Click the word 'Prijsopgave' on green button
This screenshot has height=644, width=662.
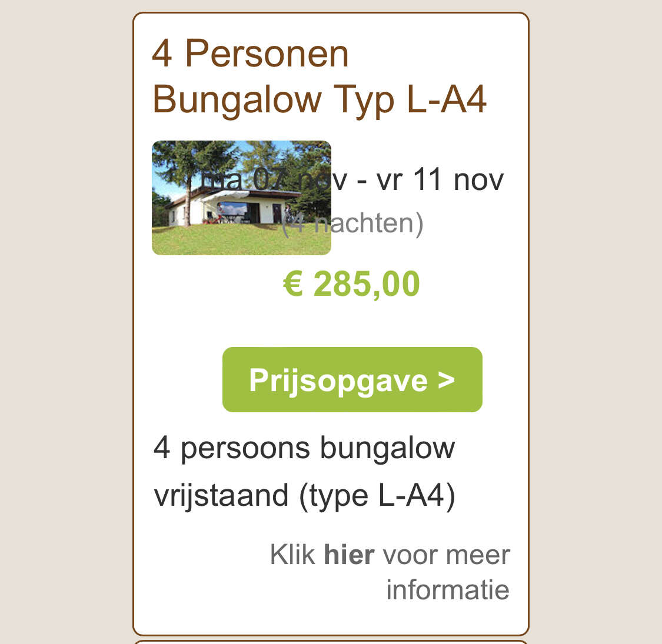tap(338, 379)
